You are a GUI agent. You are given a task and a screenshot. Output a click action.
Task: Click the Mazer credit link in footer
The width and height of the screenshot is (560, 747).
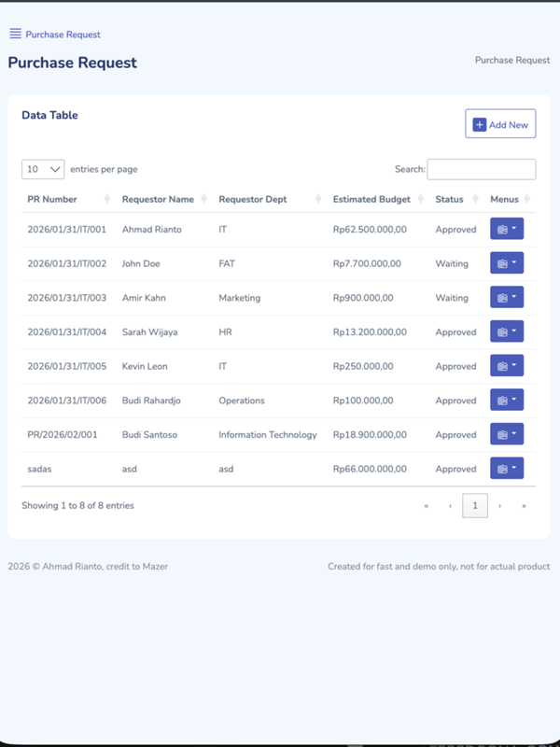pyautogui.click(x=155, y=567)
